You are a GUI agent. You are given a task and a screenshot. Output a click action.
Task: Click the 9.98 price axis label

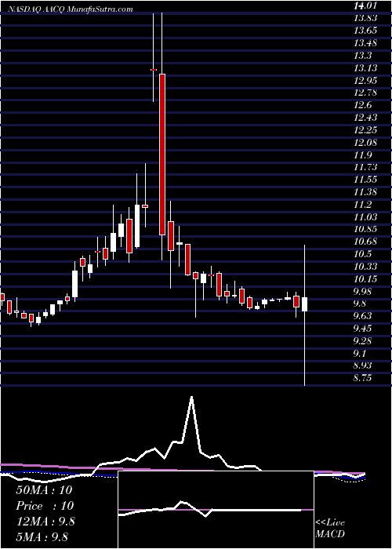pos(364,292)
